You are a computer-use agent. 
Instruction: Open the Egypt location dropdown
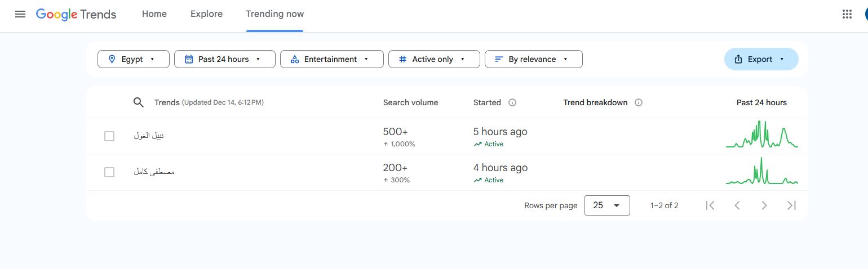(134, 59)
